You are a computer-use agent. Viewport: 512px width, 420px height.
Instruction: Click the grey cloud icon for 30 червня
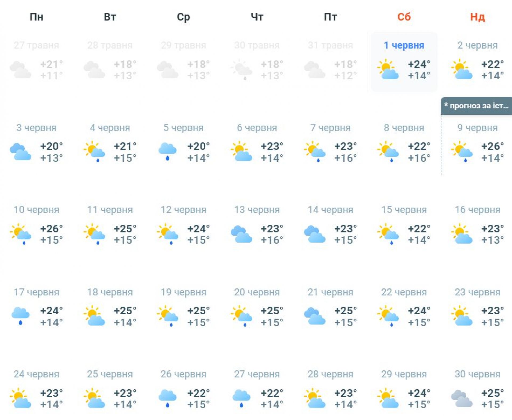(461, 398)
